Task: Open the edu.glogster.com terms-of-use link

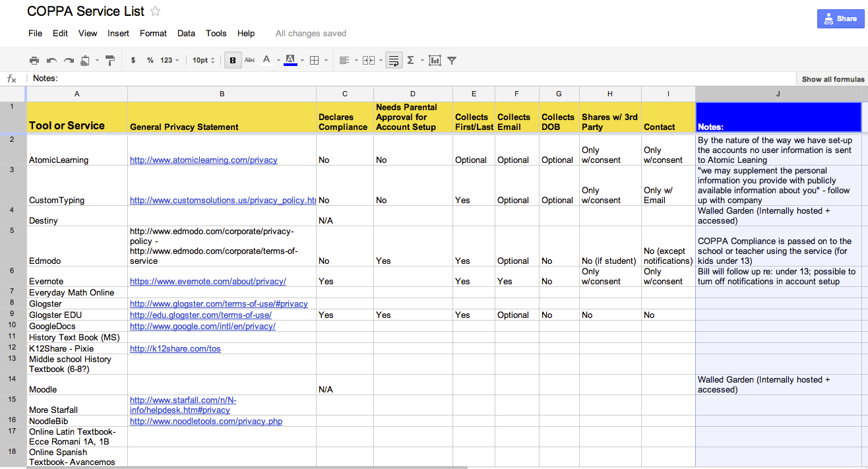Action: pyautogui.click(x=201, y=315)
